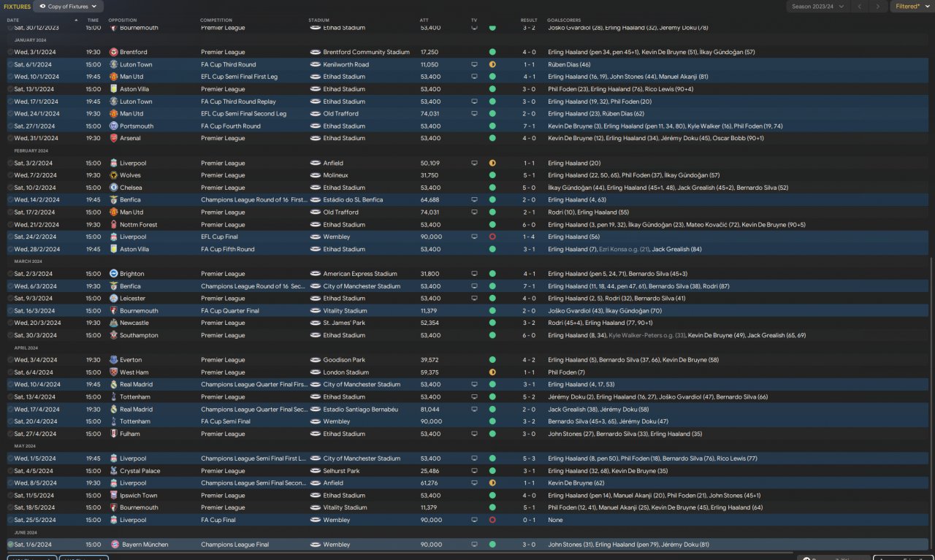Open the Champions League Final competition link
This screenshot has width=935, height=560.
(235, 545)
